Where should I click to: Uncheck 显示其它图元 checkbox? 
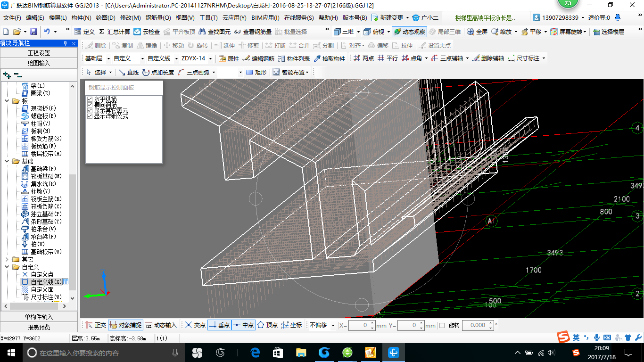click(x=90, y=110)
